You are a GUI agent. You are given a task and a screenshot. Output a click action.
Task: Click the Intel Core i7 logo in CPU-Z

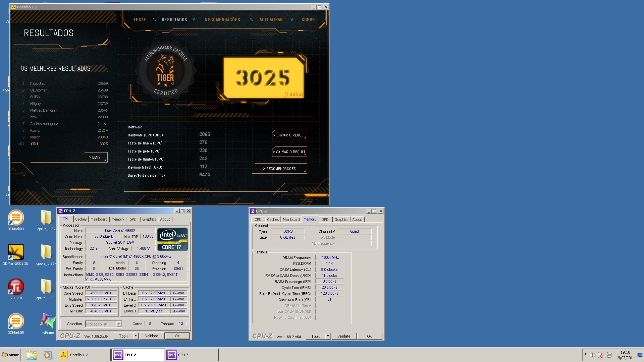coord(173,239)
